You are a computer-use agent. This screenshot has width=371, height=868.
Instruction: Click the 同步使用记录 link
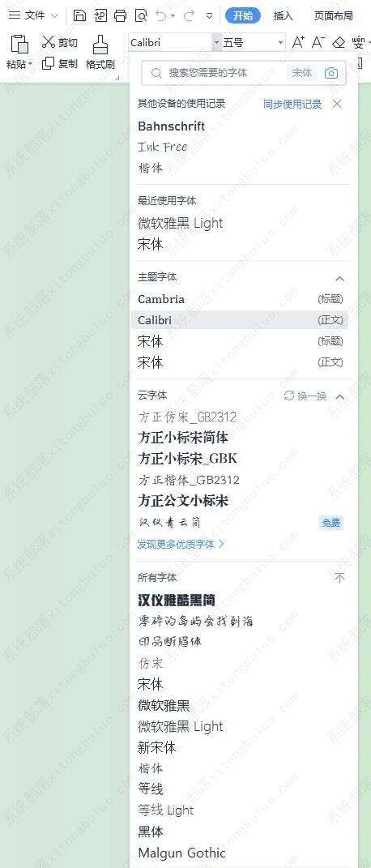(x=292, y=104)
